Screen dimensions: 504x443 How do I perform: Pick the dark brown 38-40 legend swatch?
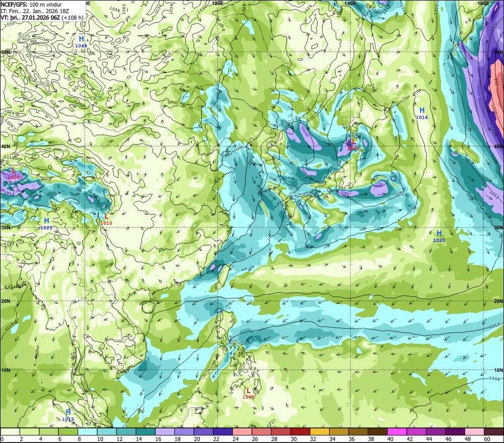tap(377, 431)
